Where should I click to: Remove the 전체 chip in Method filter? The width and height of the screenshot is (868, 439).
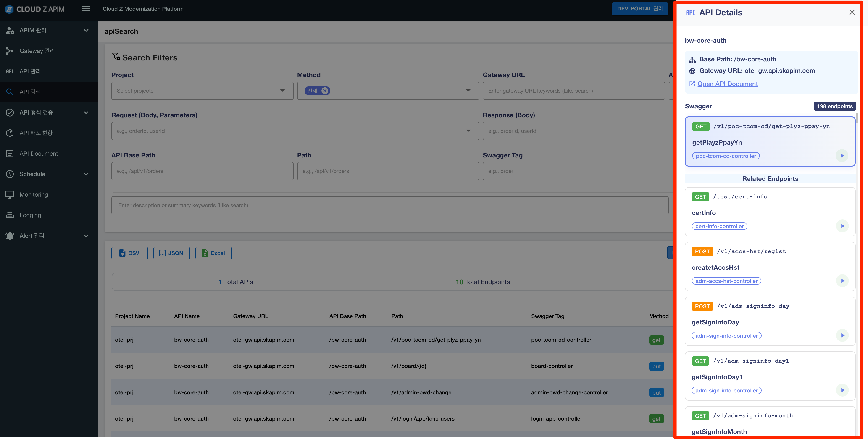[325, 91]
